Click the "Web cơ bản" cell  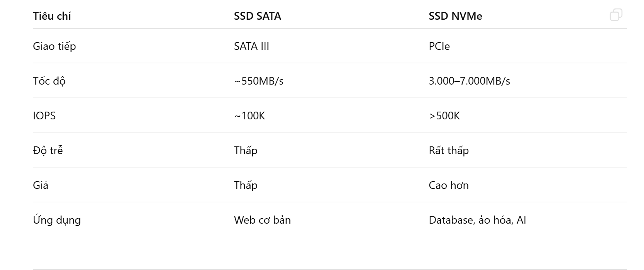[x=262, y=220]
